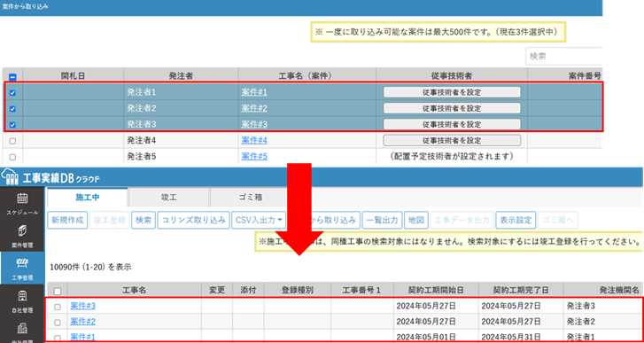This screenshot has height=343, width=644.
Task: Click （配置予定技術者が設定されます） text
Action: (452, 157)
